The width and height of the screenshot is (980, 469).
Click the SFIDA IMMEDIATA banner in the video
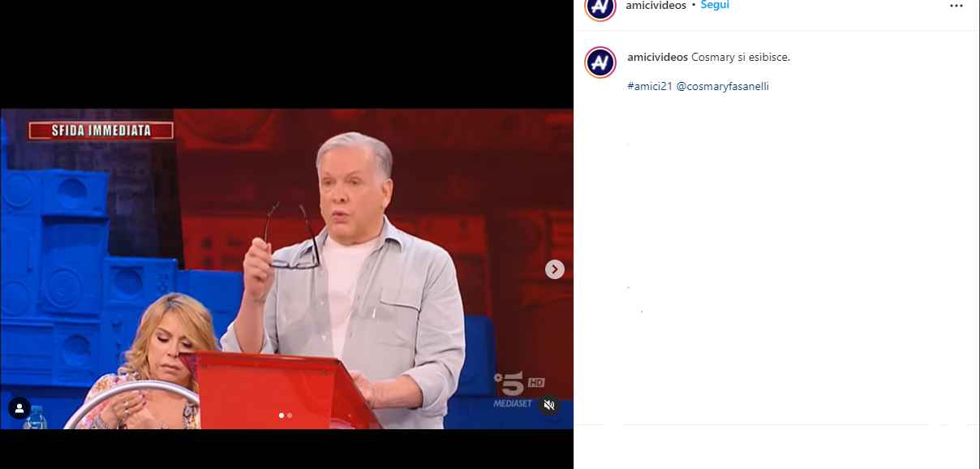pyautogui.click(x=101, y=130)
